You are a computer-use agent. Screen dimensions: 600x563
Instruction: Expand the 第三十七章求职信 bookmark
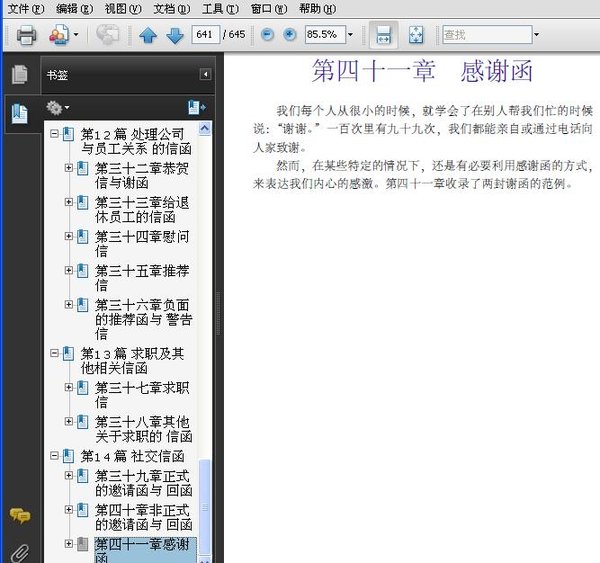point(68,387)
